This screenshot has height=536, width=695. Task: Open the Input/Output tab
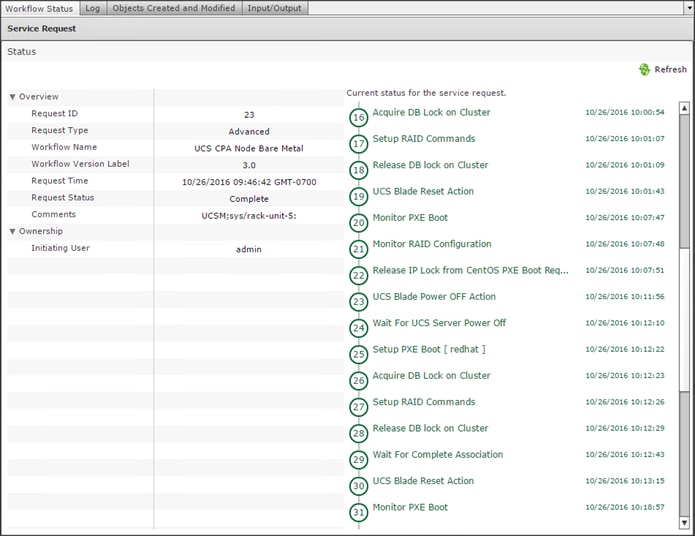click(x=274, y=8)
